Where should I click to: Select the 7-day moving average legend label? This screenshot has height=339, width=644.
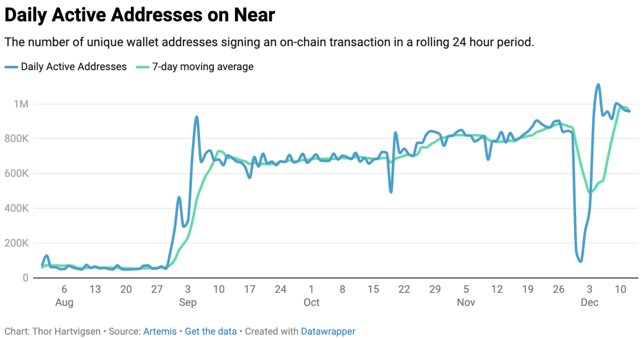(x=203, y=67)
